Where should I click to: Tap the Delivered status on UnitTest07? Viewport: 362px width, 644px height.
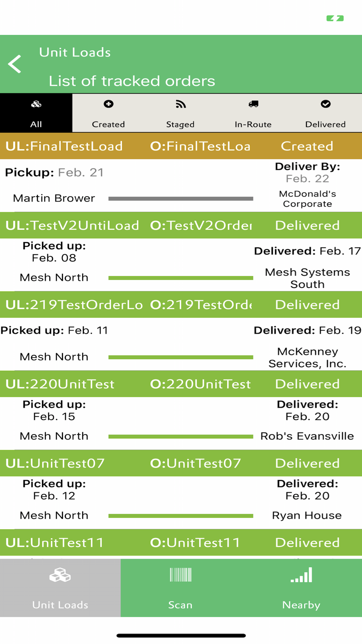click(x=307, y=463)
